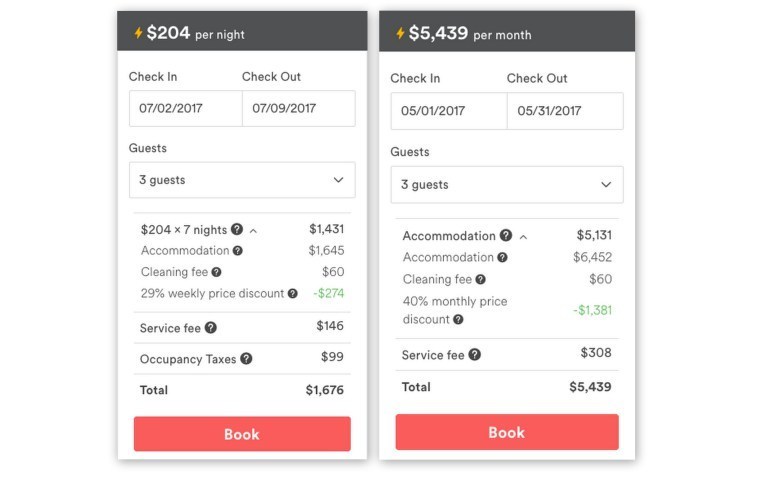Image resolution: width=768 pixels, height=484 pixels.
Task: Click help icon next to $204 × 7 nights
Action: [x=237, y=230]
